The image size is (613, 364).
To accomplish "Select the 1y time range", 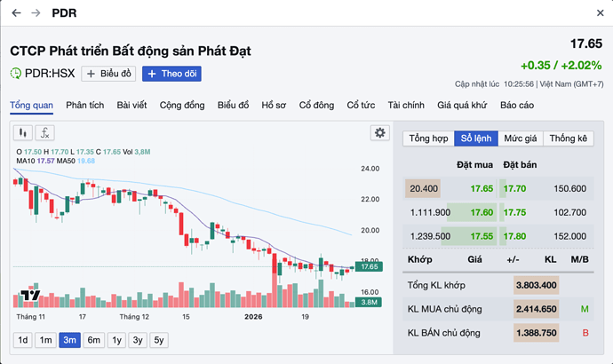I will pyautogui.click(x=115, y=340).
